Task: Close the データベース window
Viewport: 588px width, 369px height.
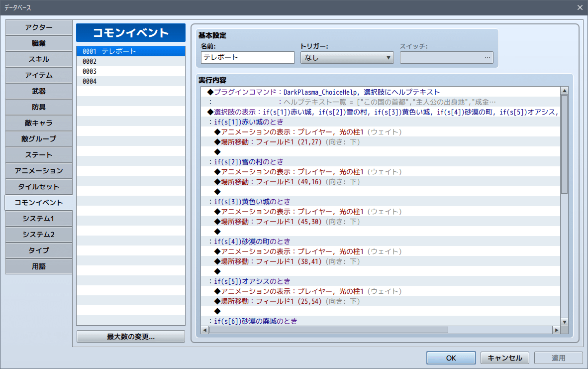Action: pyautogui.click(x=580, y=7)
